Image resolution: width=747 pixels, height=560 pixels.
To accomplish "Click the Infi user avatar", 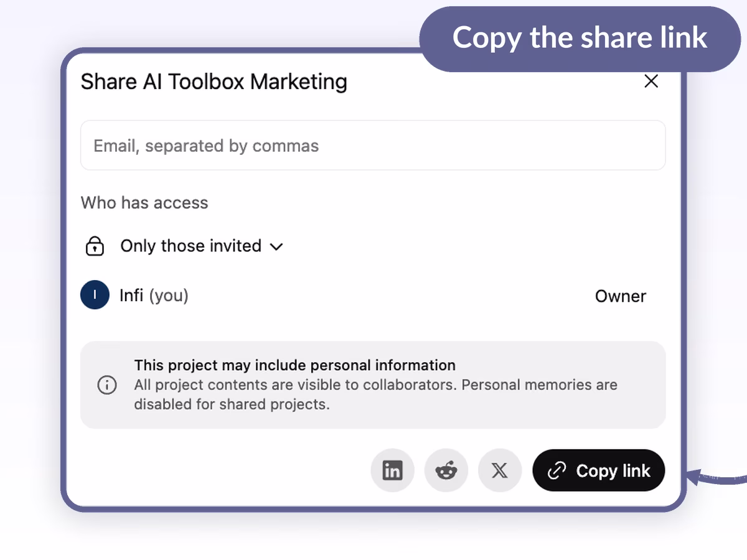I will pos(95,295).
